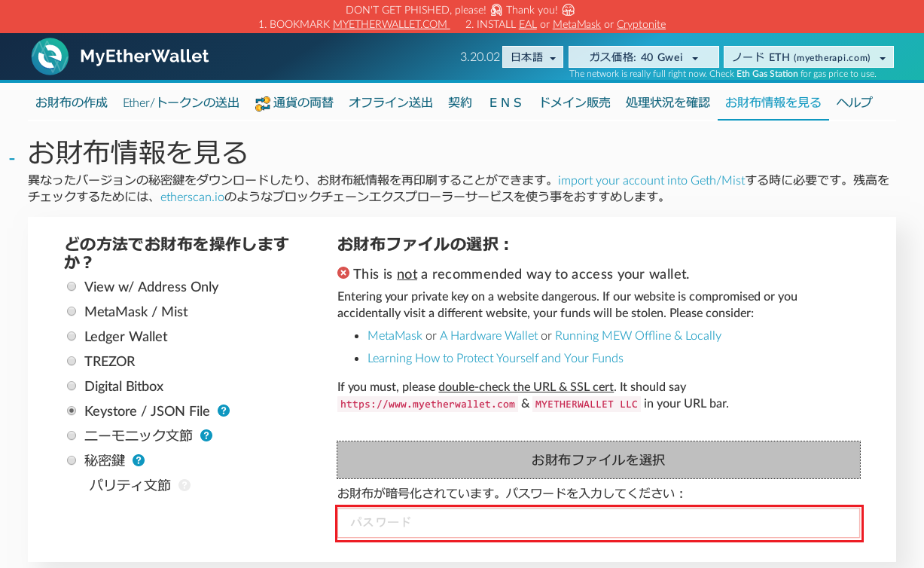The image size is (924, 568).
Task: Select MetaMask / Mist radio option
Action: click(72, 311)
